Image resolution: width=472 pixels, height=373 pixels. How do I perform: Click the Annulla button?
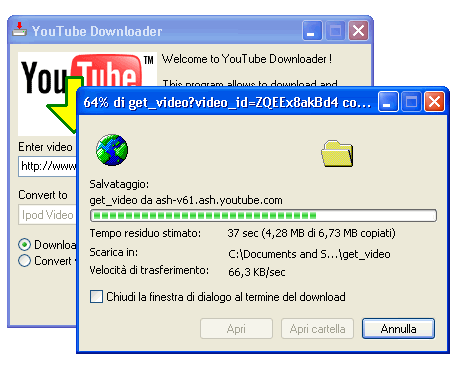(398, 329)
